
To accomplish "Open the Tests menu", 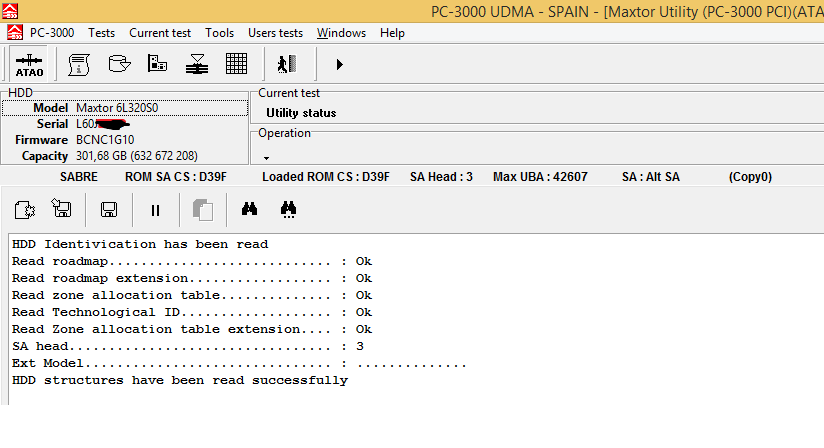I will tap(101, 33).
